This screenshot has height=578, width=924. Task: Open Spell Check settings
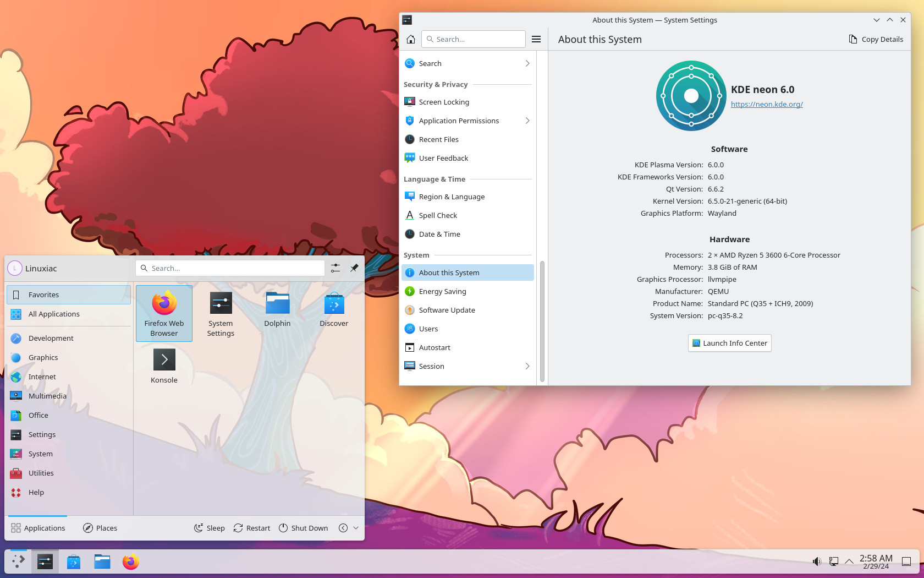468,215
